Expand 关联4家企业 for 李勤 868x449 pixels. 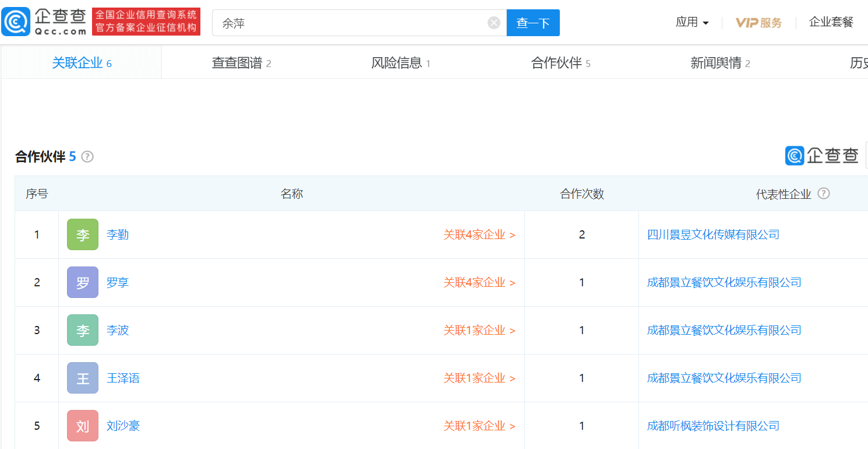(479, 235)
